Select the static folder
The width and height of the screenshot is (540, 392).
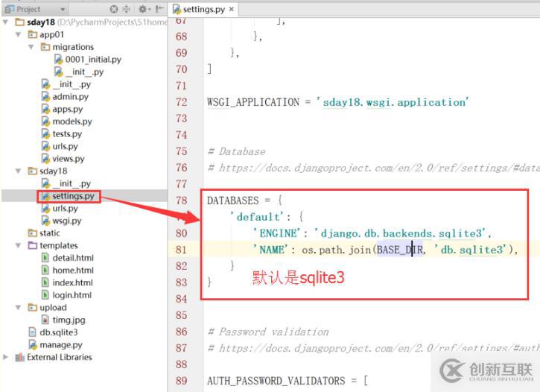coord(50,233)
